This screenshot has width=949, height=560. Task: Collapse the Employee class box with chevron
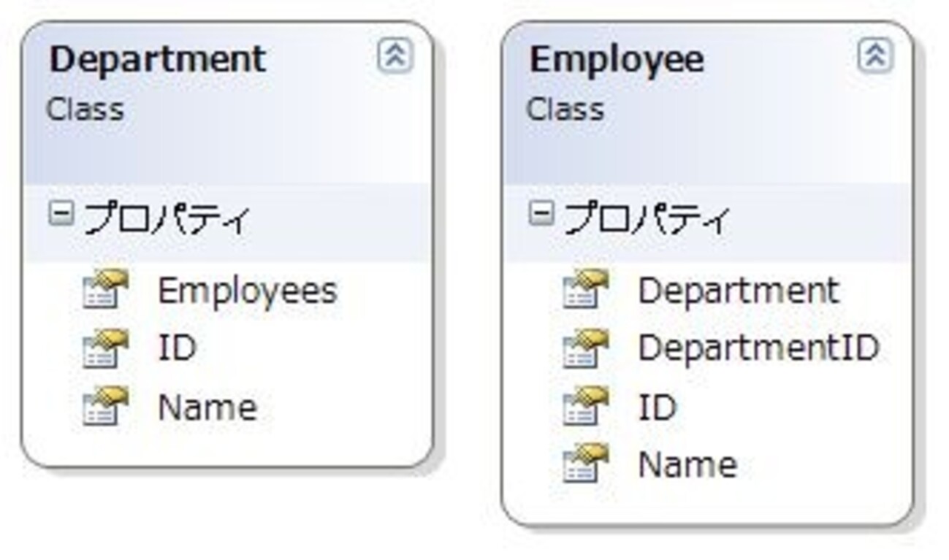(x=875, y=56)
